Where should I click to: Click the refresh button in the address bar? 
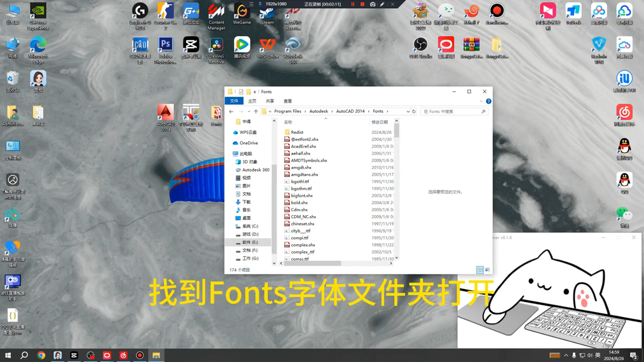coord(414,111)
